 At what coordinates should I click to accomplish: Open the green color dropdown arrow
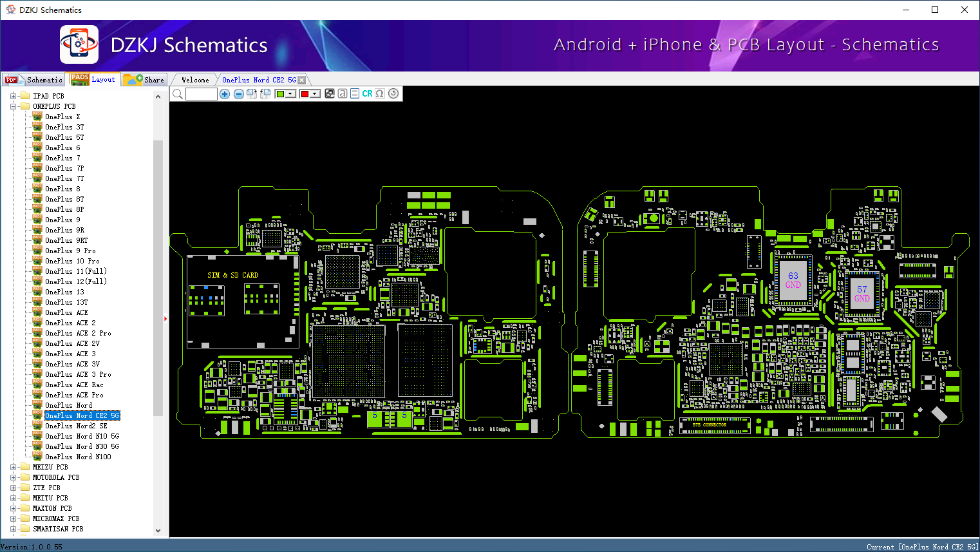[x=290, y=94]
